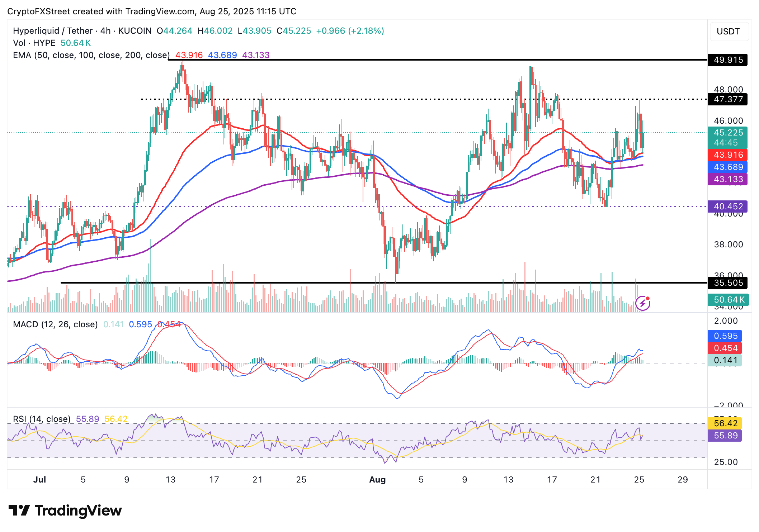Click the blue 100 EMA tag 43.689
759x532 pixels.
point(728,167)
